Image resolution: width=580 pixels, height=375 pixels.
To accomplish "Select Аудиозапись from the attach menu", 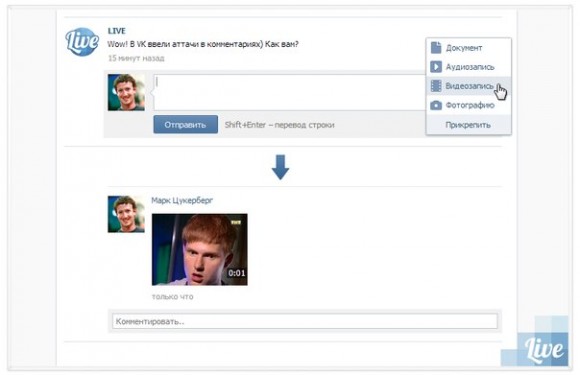I will coord(469,67).
